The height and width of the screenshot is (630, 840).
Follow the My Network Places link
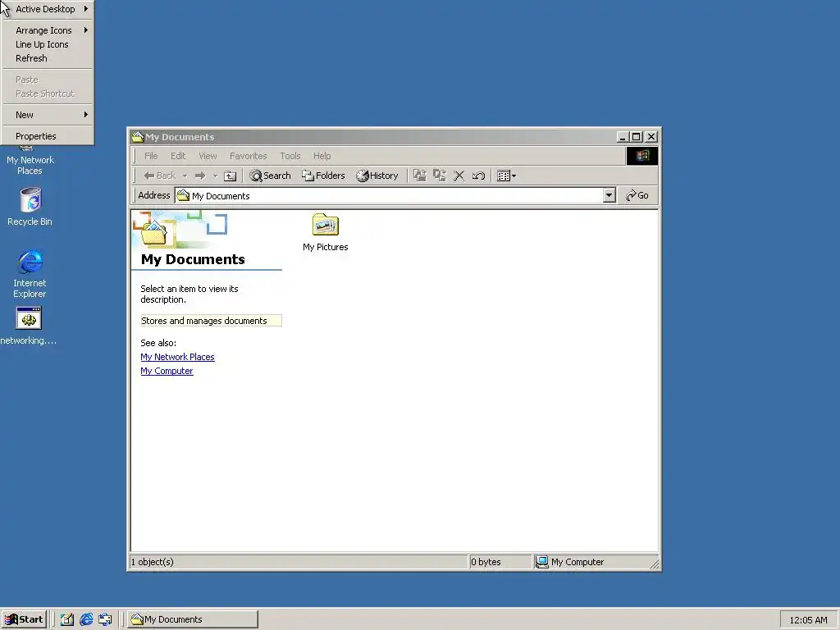click(177, 357)
